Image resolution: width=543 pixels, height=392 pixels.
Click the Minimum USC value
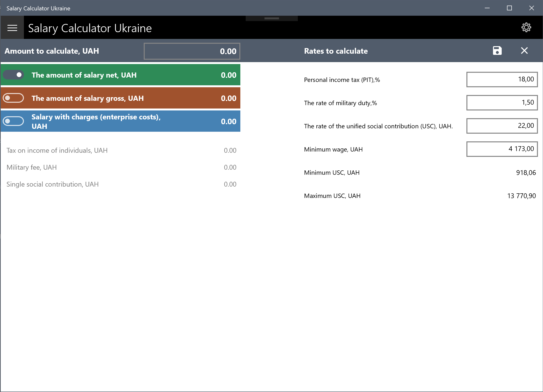[526, 173]
